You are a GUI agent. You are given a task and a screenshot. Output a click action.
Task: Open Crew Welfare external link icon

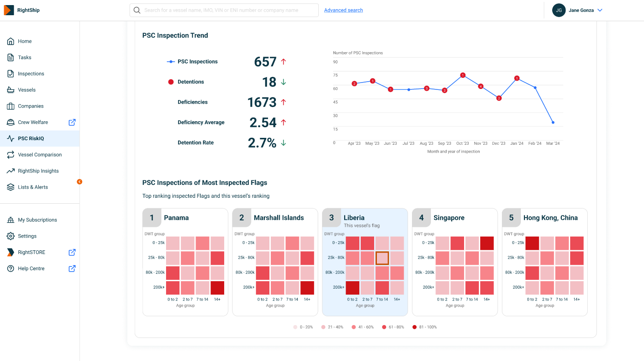[72, 122]
